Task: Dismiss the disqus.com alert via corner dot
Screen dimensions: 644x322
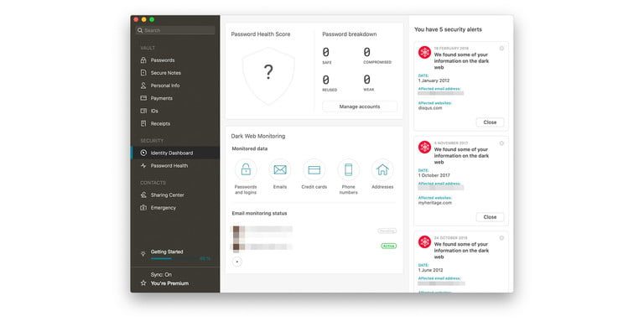Action: (501, 49)
